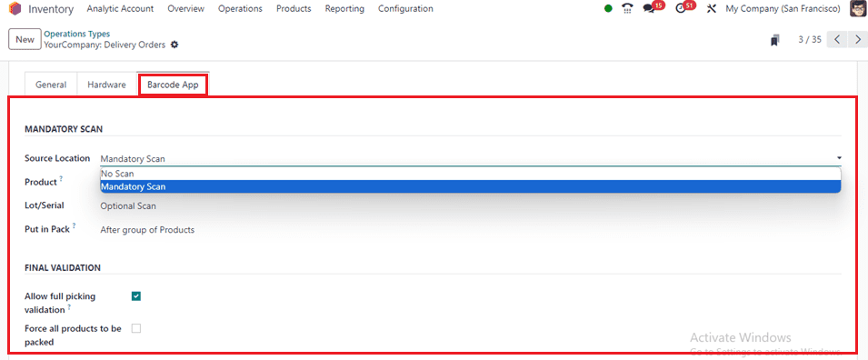
Task: Click the green online status dot
Action: [608, 9]
